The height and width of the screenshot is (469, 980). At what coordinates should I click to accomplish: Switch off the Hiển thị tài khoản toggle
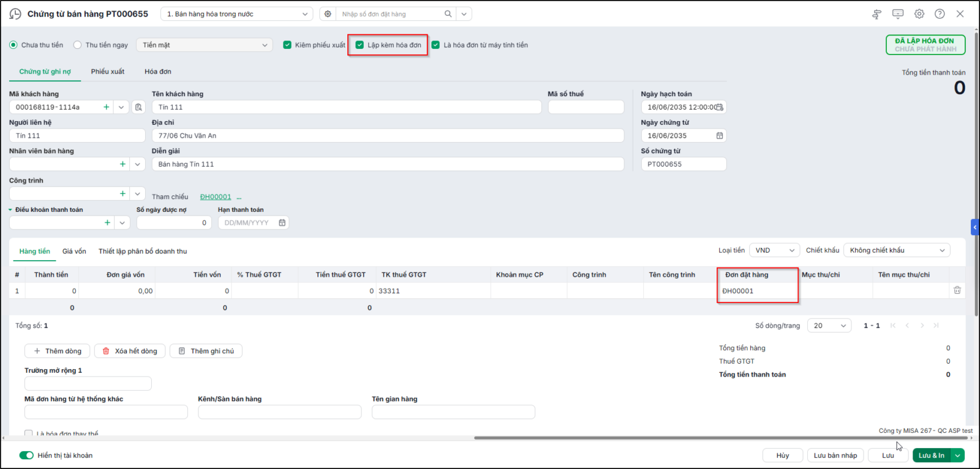[x=26, y=456]
